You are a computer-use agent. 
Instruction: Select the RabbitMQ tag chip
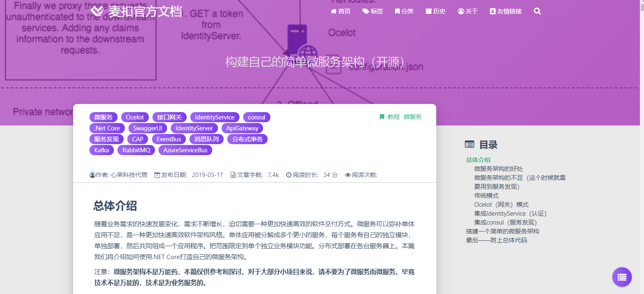click(x=136, y=150)
